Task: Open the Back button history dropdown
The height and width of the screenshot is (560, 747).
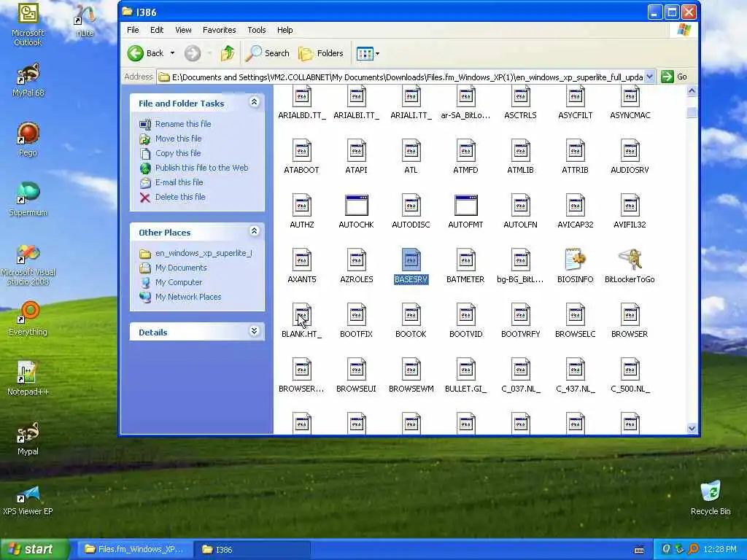Action: tap(172, 53)
